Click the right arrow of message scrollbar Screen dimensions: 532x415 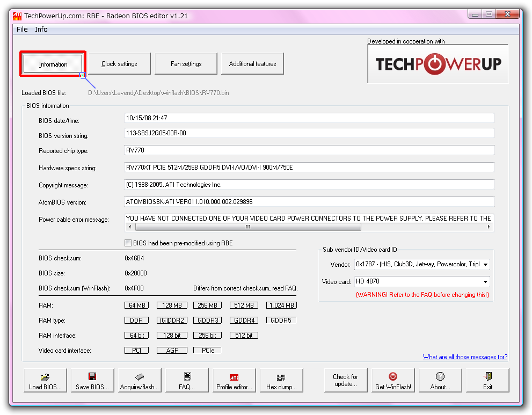[x=489, y=227]
